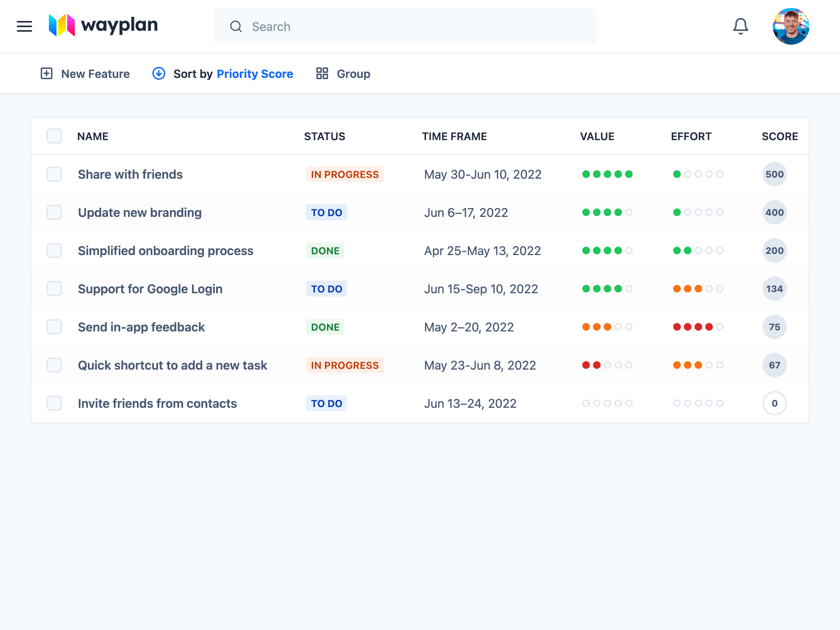Click the STATUS column header
The image size is (840, 630).
click(x=325, y=136)
